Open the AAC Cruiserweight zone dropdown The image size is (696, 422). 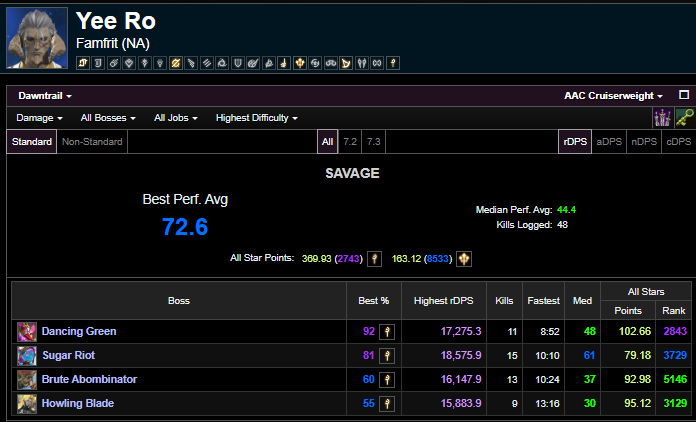tap(613, 96)
